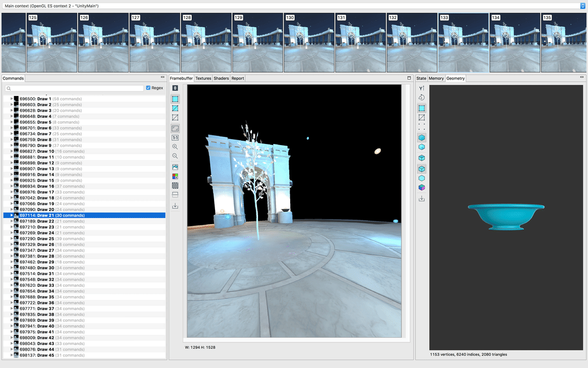Show geometry as point cloud

(421, 126)
